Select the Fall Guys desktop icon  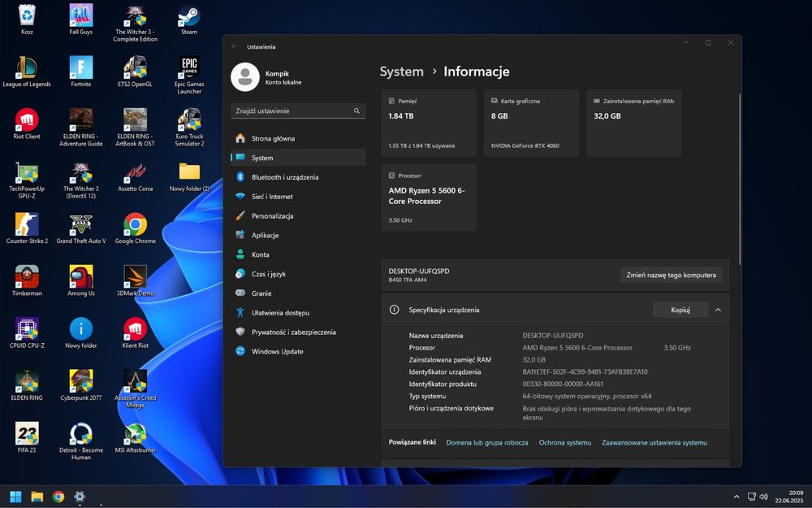(80, 20)
